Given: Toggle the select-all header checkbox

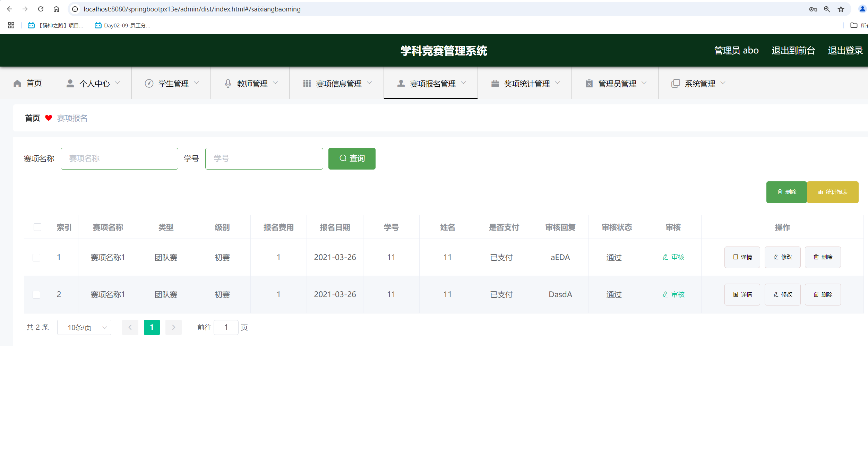Looking at the screenshot, I should coord(37,227).
